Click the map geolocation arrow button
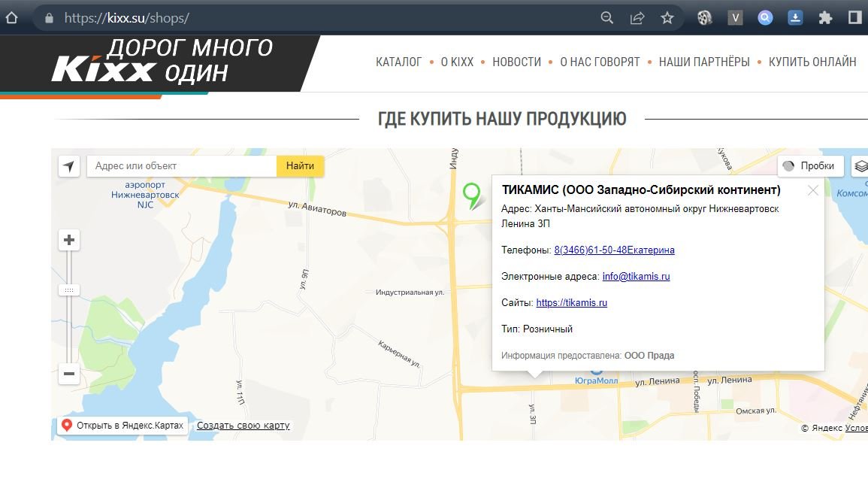Viewport: 868px width, 479px height. 69,166
